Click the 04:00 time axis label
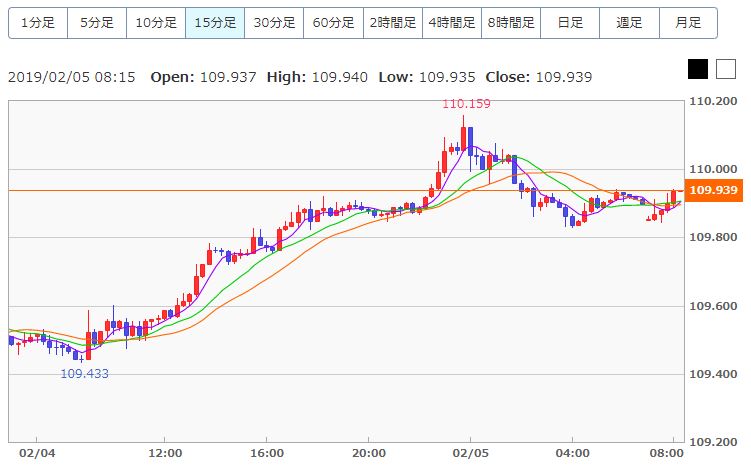This screenshot has height=469, width=751. click(x=572, y=453)
